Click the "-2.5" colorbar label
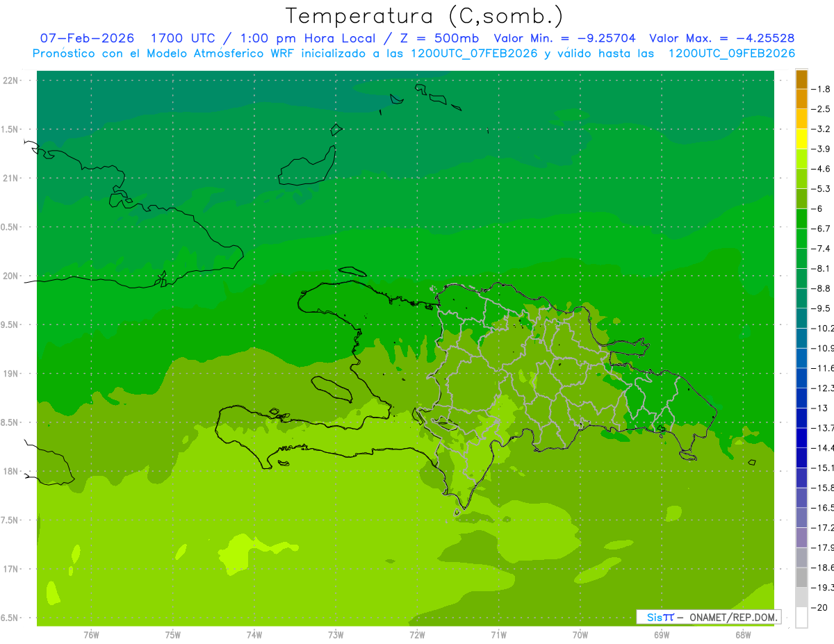Image resolution: width=834 pixels, height=644 pixels. 821,109
